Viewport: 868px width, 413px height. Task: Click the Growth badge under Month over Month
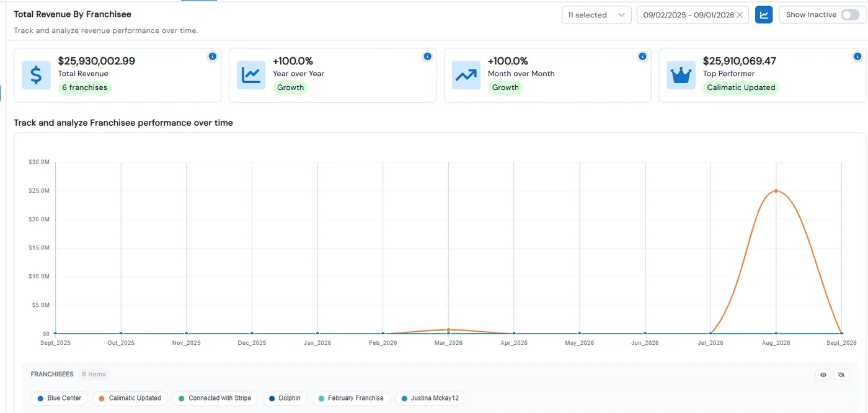pyautogui.click(x=506, y=87)
